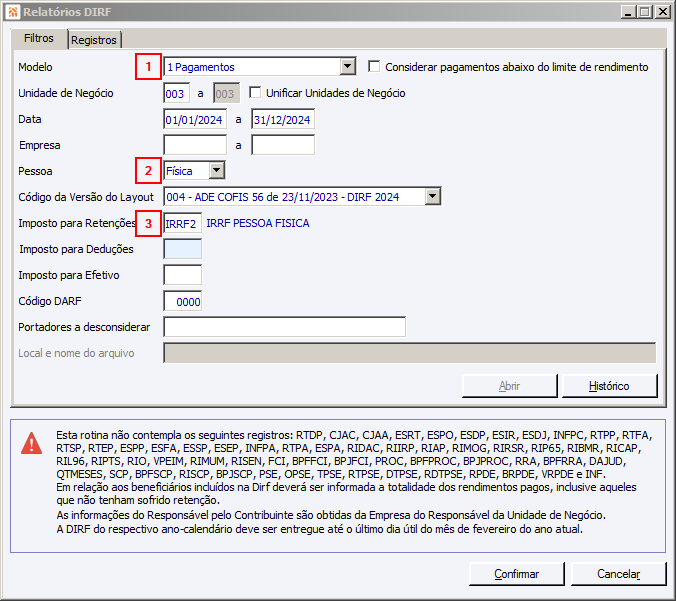Click the Cancelar button
This screenshot has height=601, width=676.
pyautogui.click(x=618, y=574)
